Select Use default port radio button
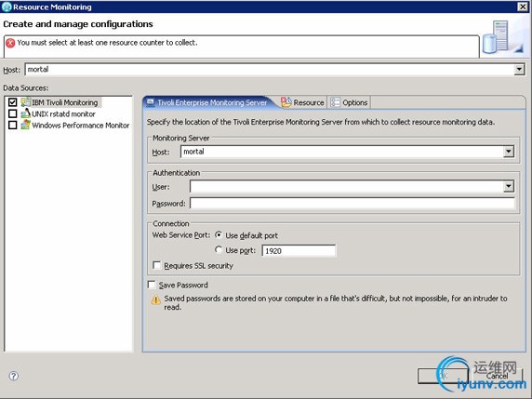This screenshot has width=532, height=399. pos(219,234)
